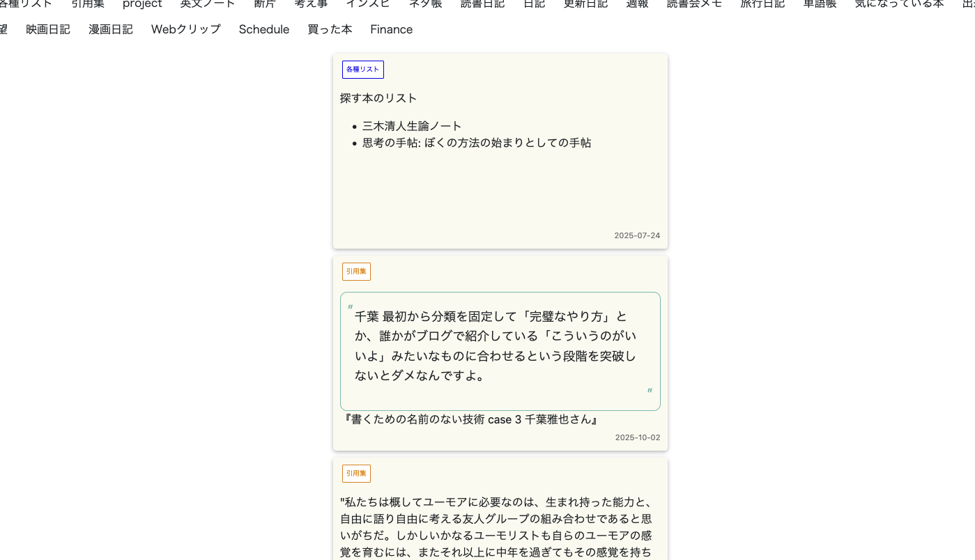This screenshot has width=975, height=560.
Task: Navigate to the project page
Action: (x=142, y=5)
